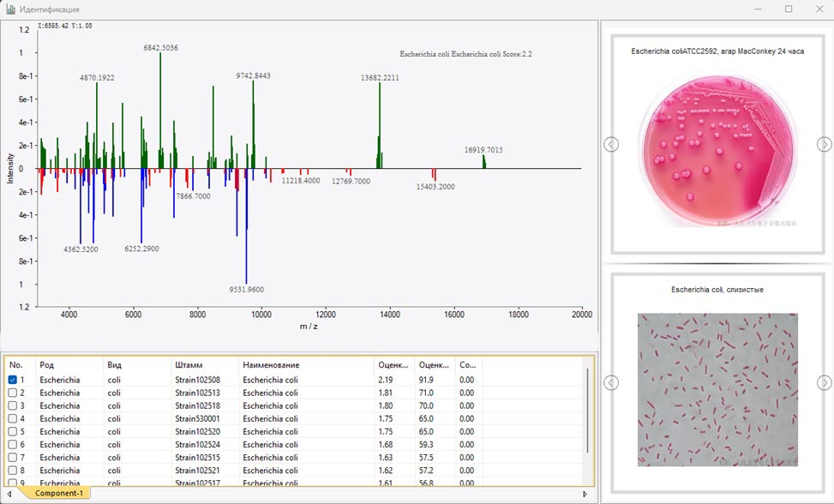Click the E. coli microscopy image
Image resolution: width=834 pixels, height=504 pixels.
tap(717, 389)
